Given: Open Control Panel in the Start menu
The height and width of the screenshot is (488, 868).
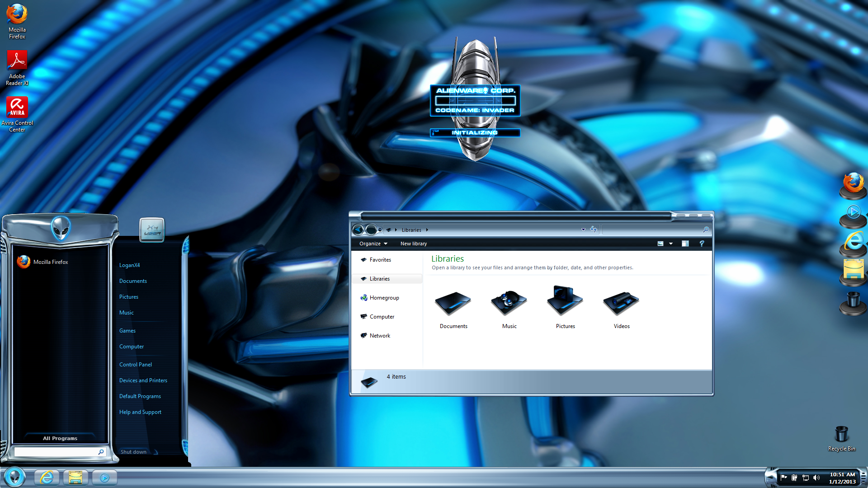Looking at the screenshot, I should [x=136, y=365].
